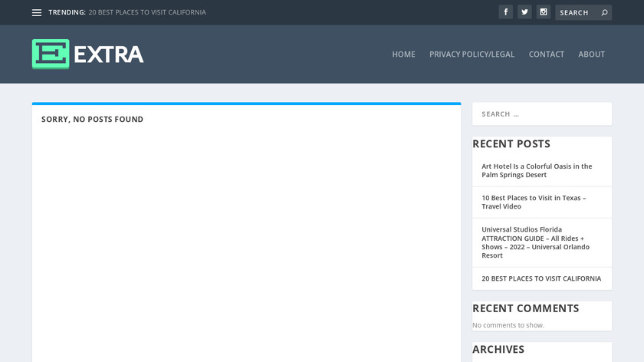644x362 pixels.
Task: Open the Twitter social icon
Action: tap(524, 12)
